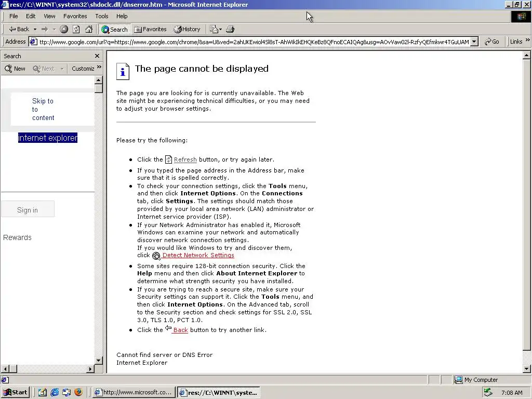Viewport: 532px width, 399px height.
Task: Click the Back link in the error page
Action: pyautogui.click(x=180, y=330)
